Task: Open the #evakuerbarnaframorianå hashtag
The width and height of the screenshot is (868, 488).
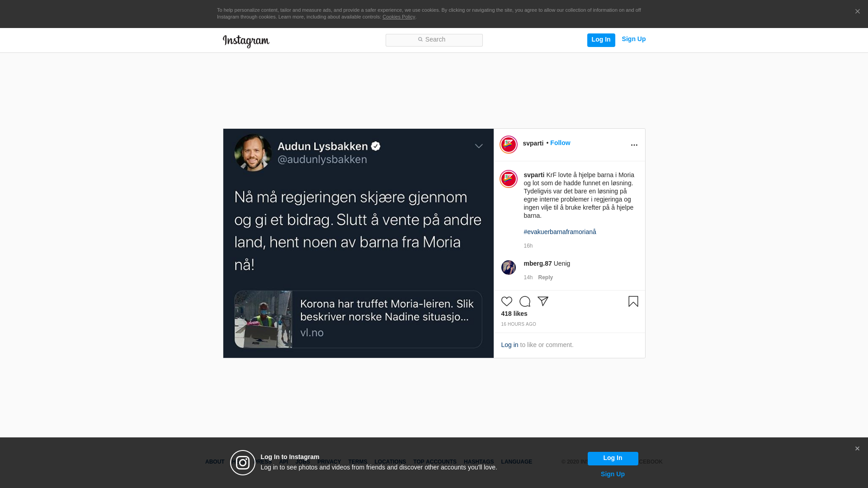Action: [560, 232]
